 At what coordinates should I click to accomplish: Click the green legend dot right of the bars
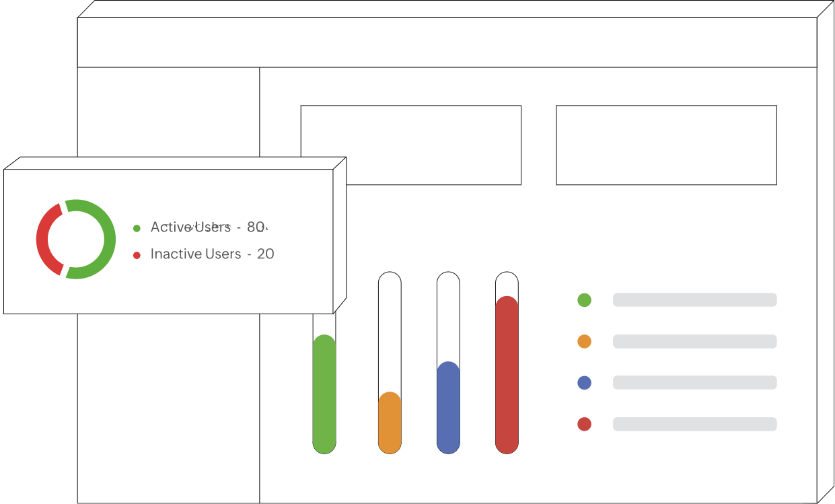point(584,300)
